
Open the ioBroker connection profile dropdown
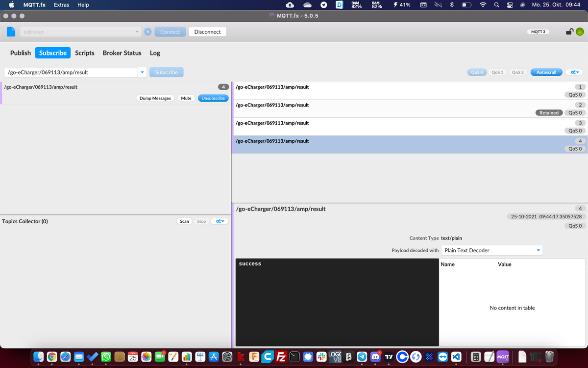[80, 32]
